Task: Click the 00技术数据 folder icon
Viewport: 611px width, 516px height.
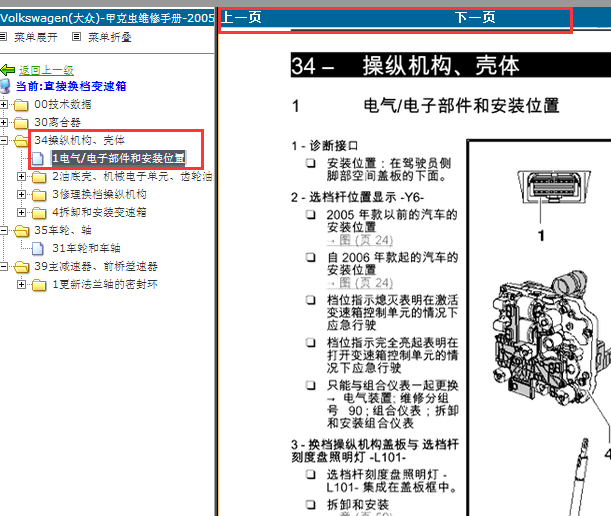Action: pyautogui.click(x=21, y=105)
